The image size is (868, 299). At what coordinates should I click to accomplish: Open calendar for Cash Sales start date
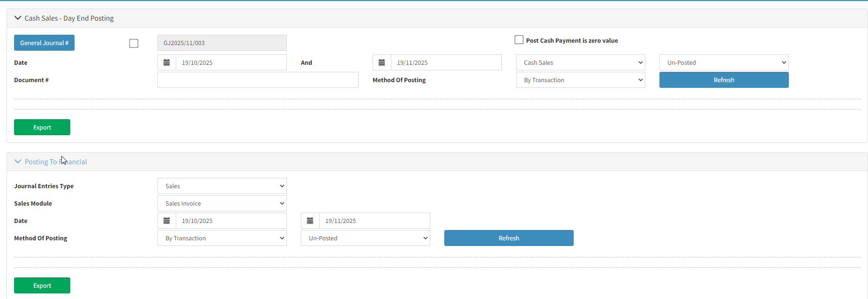tap(167, 62)
